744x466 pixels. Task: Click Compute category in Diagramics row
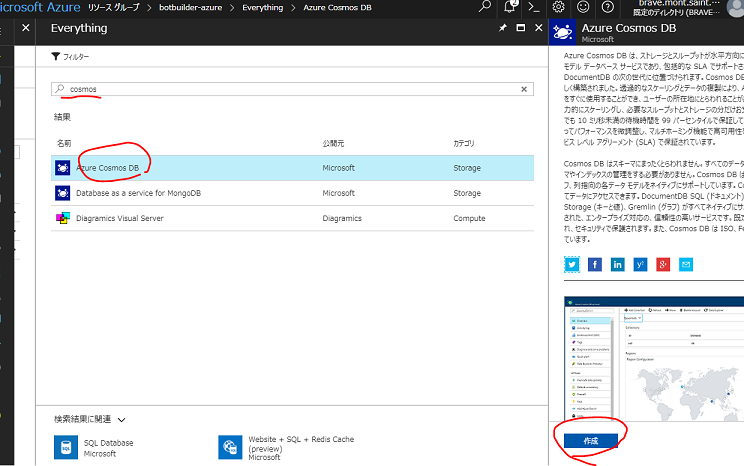[469, 218]
